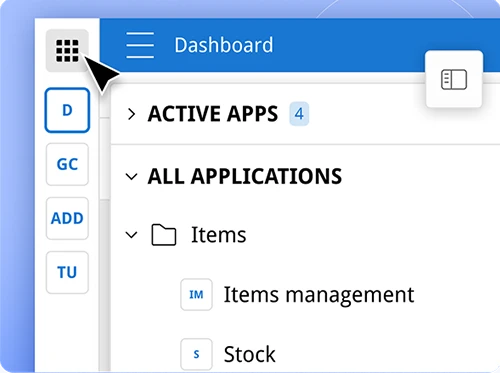Select the D app shortcut tile
The width and height of the screenshot is (500, 373).
(x=67, y=110)
